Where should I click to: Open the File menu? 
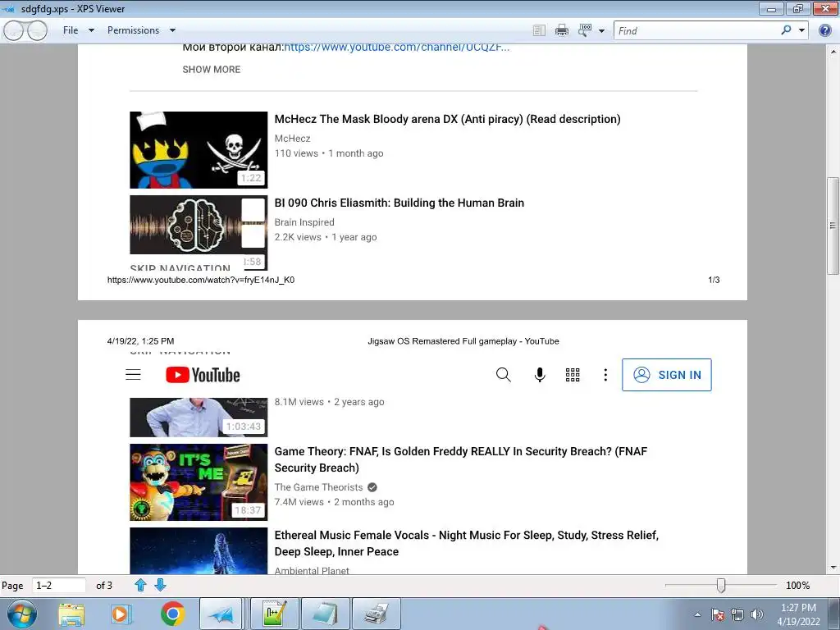point(71,30)
